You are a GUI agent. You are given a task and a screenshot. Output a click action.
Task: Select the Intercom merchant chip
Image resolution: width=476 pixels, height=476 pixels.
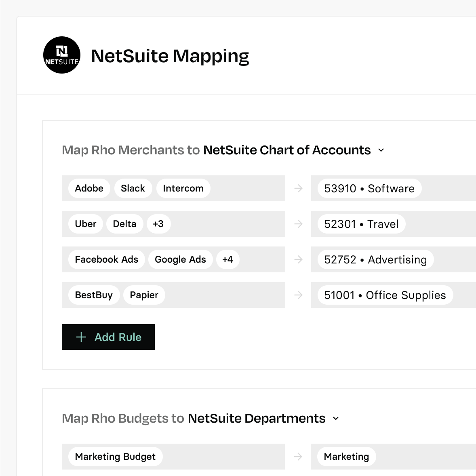click(183, 188)
